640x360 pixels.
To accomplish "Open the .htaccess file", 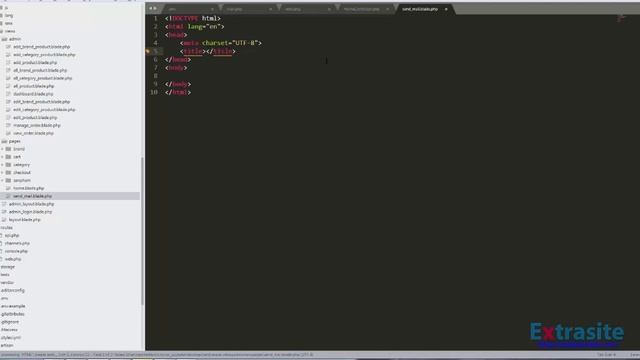I will (9, 330).
